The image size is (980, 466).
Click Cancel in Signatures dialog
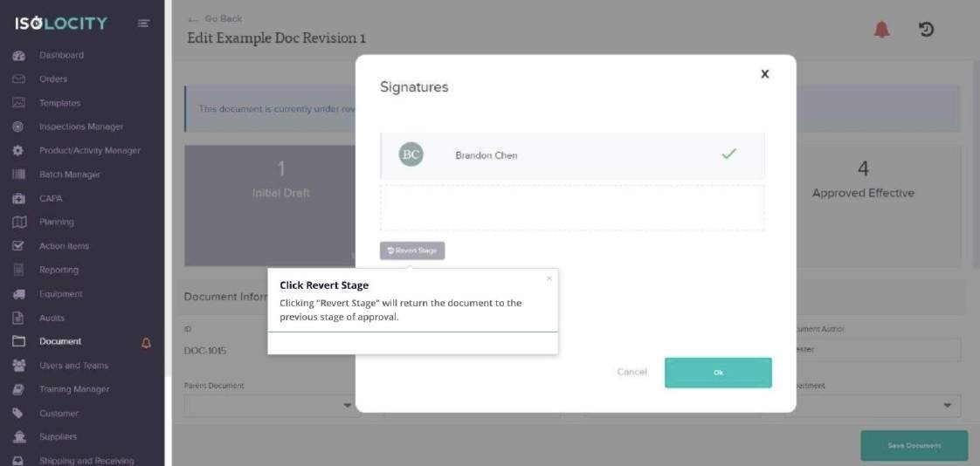[631, 372]
